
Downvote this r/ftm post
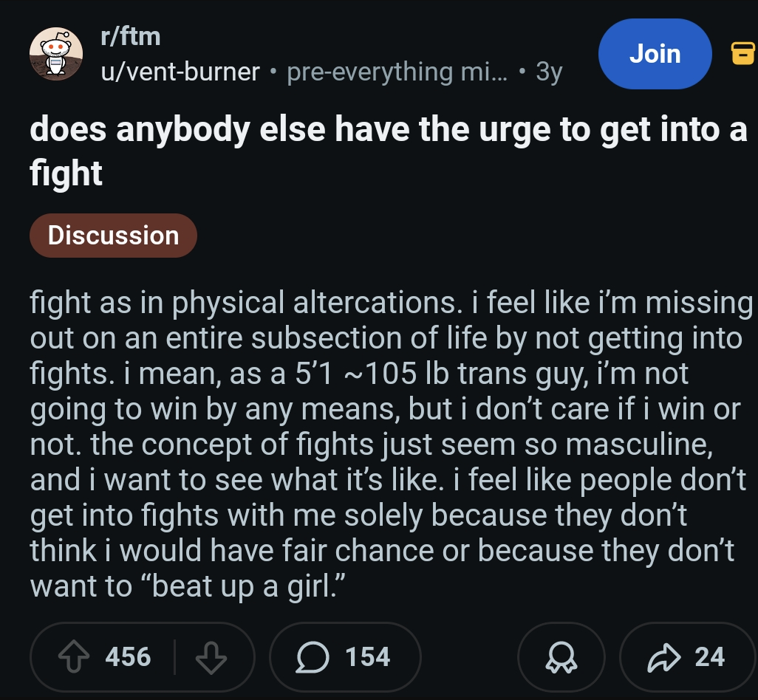[211, 656]
